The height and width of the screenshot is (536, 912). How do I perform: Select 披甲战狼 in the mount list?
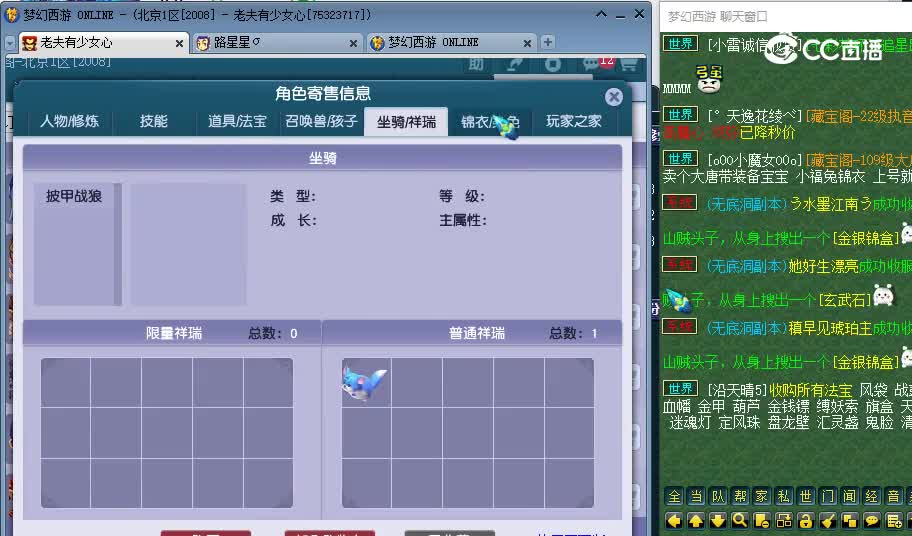(74, 196)
